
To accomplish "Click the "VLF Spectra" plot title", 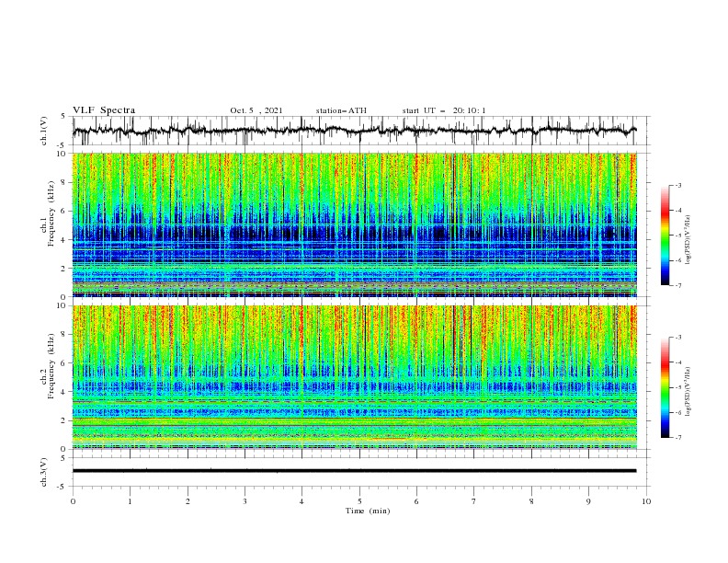I will pyautogui.click(x=104, y=110).
